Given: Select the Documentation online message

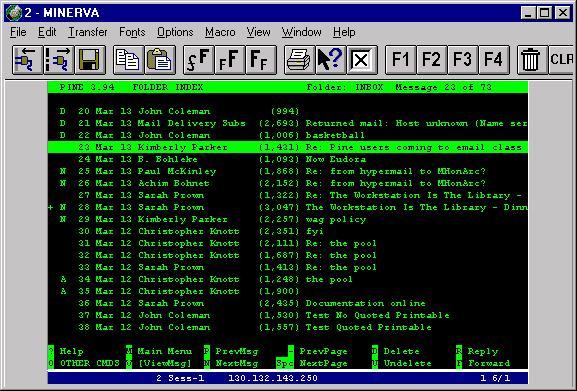Looking at the screenshot, I should click(x=288, y=303).
